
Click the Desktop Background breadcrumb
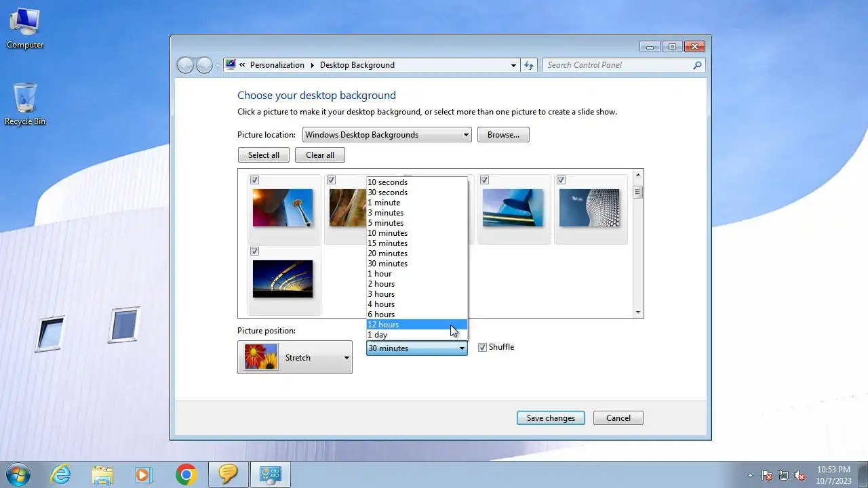[x=357, y=65]
